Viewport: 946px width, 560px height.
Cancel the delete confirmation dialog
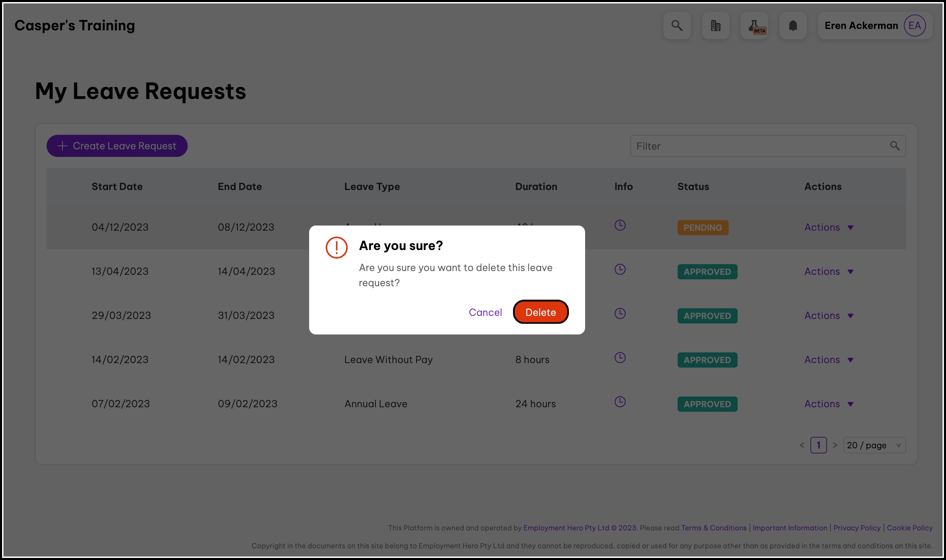(485, 312)
